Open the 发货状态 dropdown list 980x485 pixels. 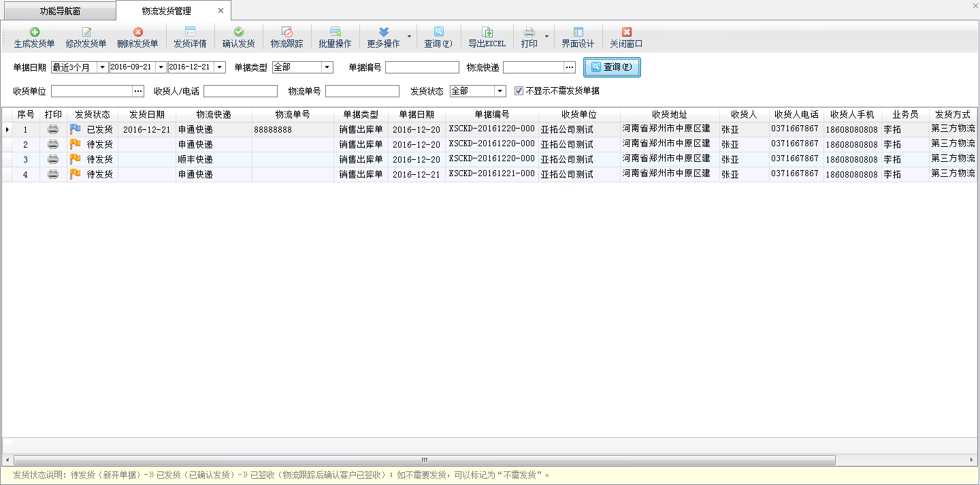[x=500, y=91]
